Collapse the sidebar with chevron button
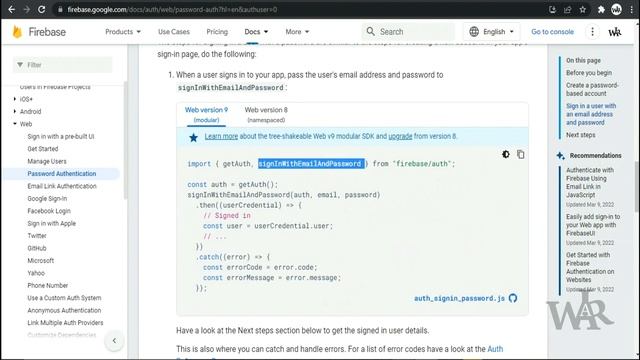 [114, 340]
